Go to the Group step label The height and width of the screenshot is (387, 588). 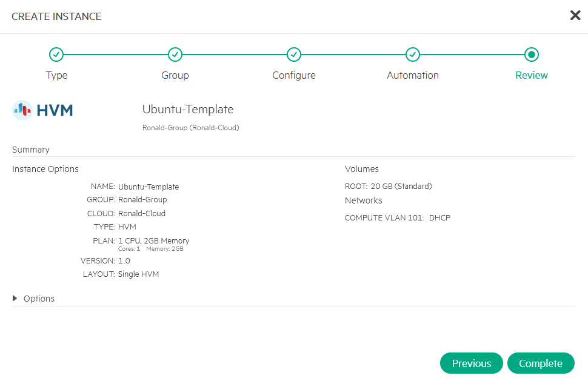point(175,76)
